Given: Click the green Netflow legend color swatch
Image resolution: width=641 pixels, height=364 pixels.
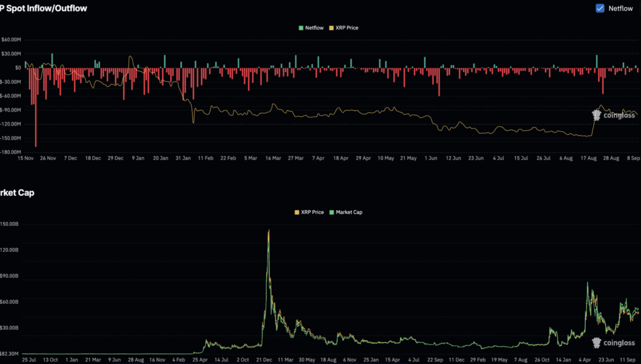Looking at the screenshot, I should click(301, 28).
